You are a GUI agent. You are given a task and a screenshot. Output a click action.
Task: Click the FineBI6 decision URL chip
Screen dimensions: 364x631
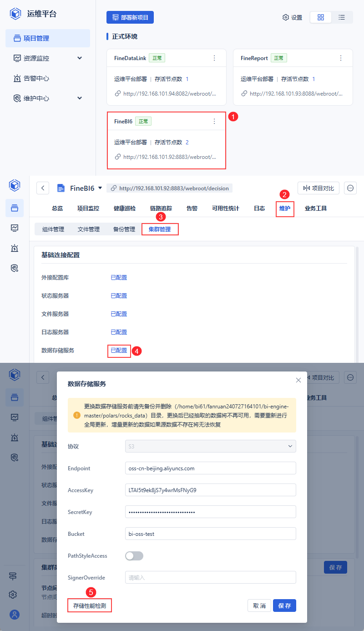pos(169,188)
